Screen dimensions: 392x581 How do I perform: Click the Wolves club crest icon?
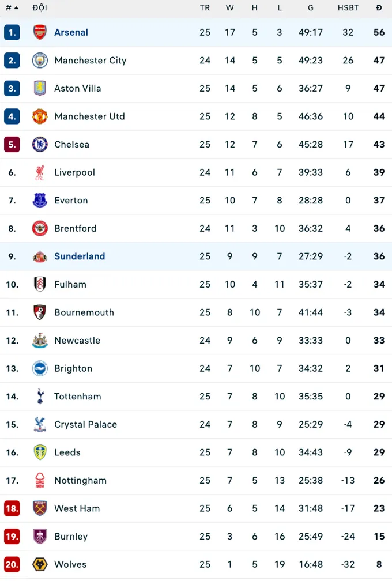pos(40,564)
